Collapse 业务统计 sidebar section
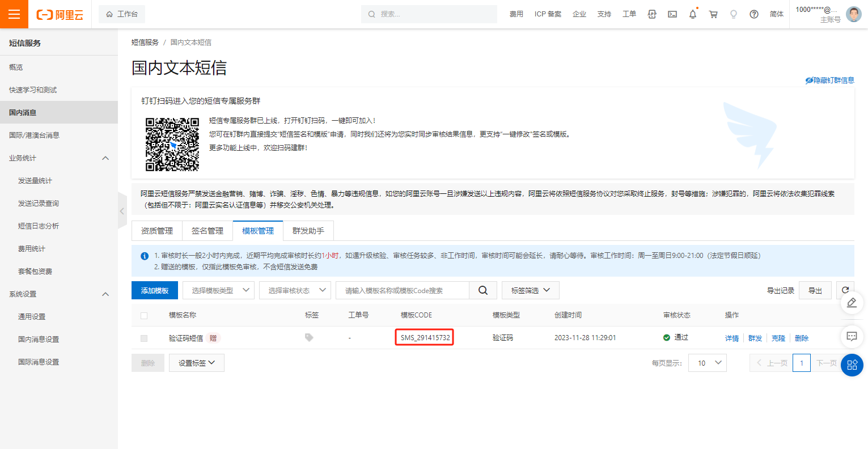This screenshot has height=449, width=868. click(105, 158)
